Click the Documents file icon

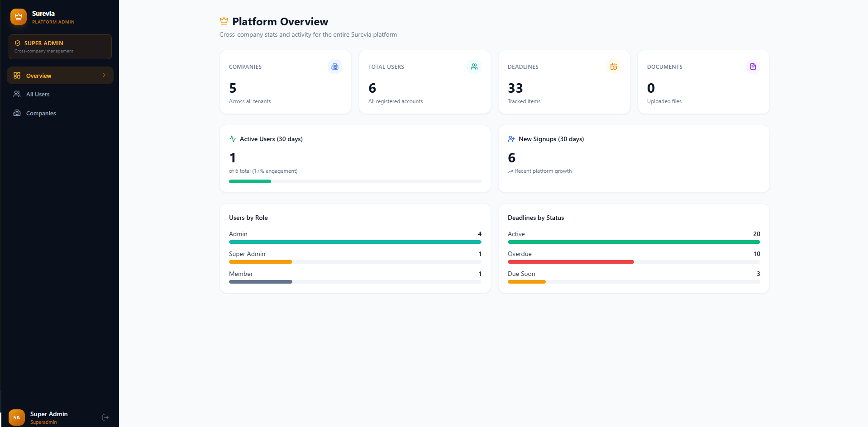coord(753,66)
